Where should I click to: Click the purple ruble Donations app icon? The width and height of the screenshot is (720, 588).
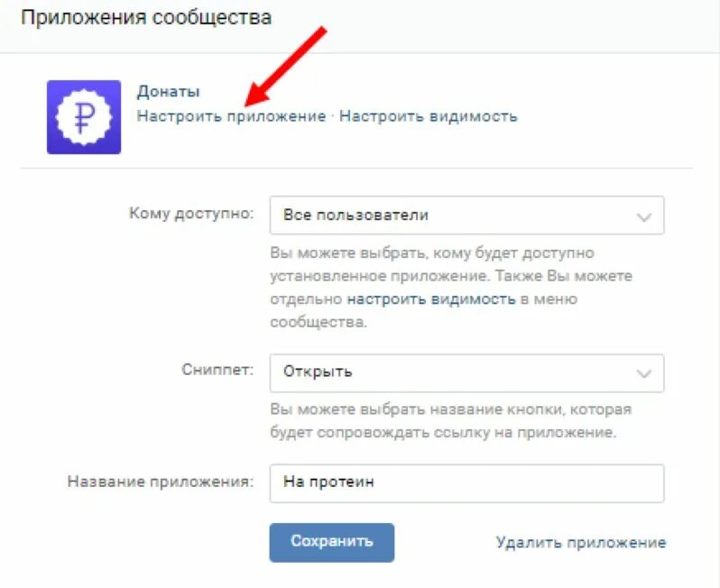(84, 117)
